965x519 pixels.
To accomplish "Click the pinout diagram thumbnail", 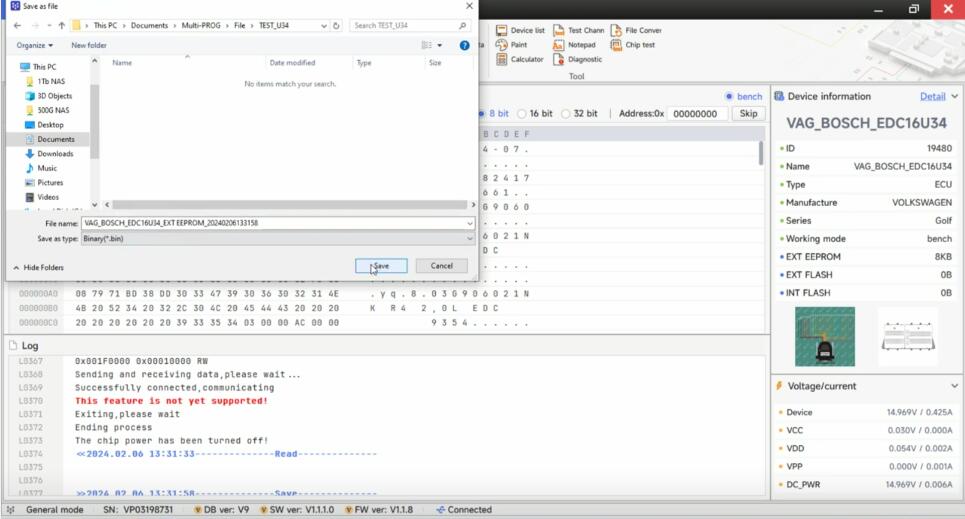I will coord(908,337).
